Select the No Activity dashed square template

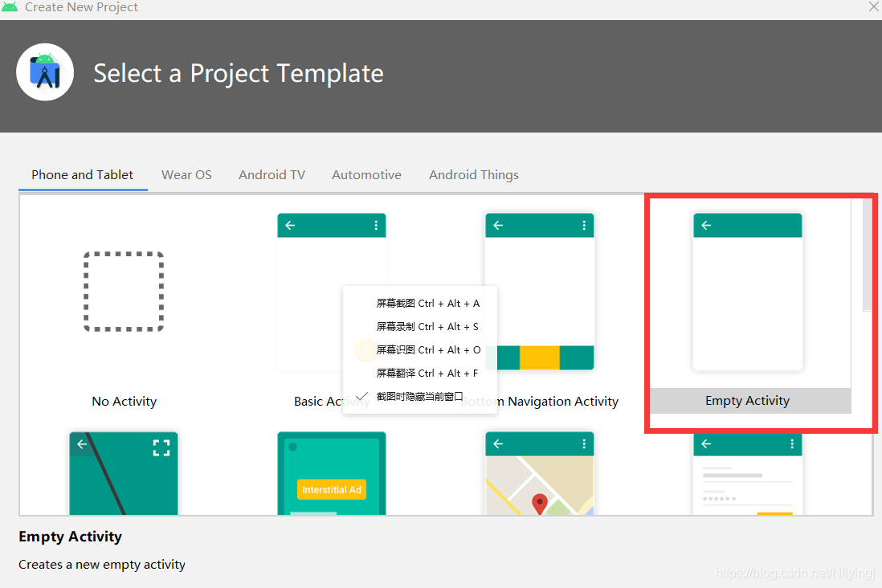(124, 292)
